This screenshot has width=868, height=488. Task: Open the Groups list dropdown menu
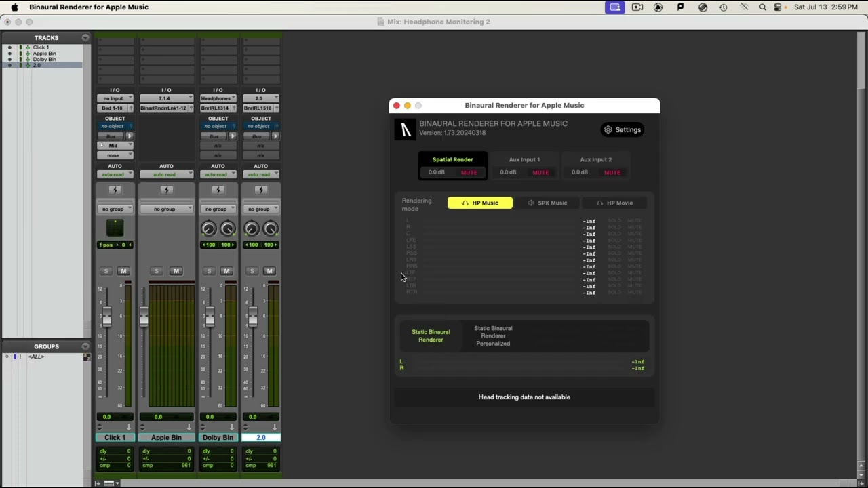[x=85, y=346]
